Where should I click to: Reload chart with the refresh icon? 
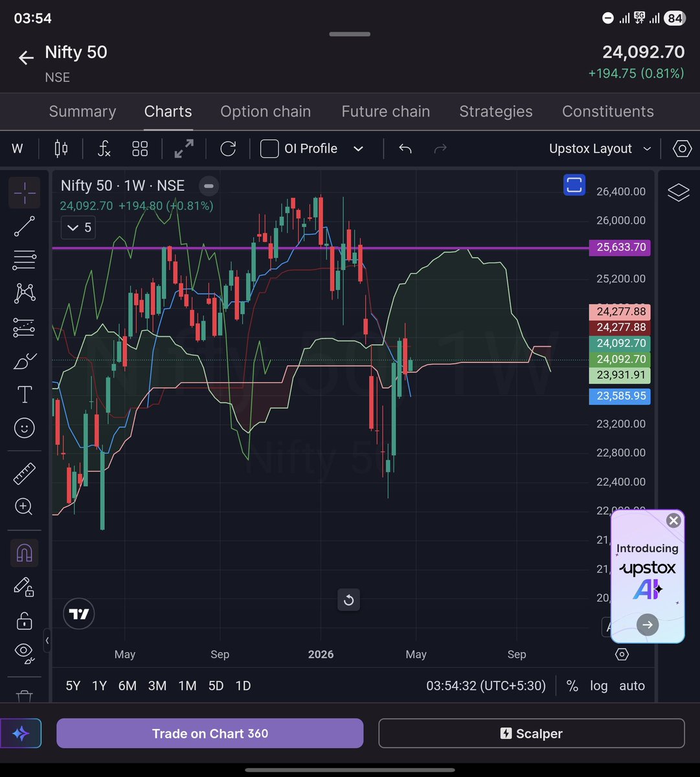(228, 148)
